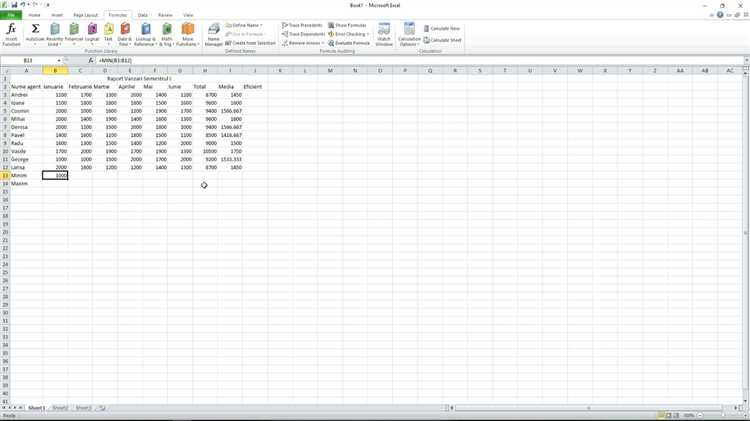Click the Excel Help question mark icon
750x421 pixels.
(720, 15)
